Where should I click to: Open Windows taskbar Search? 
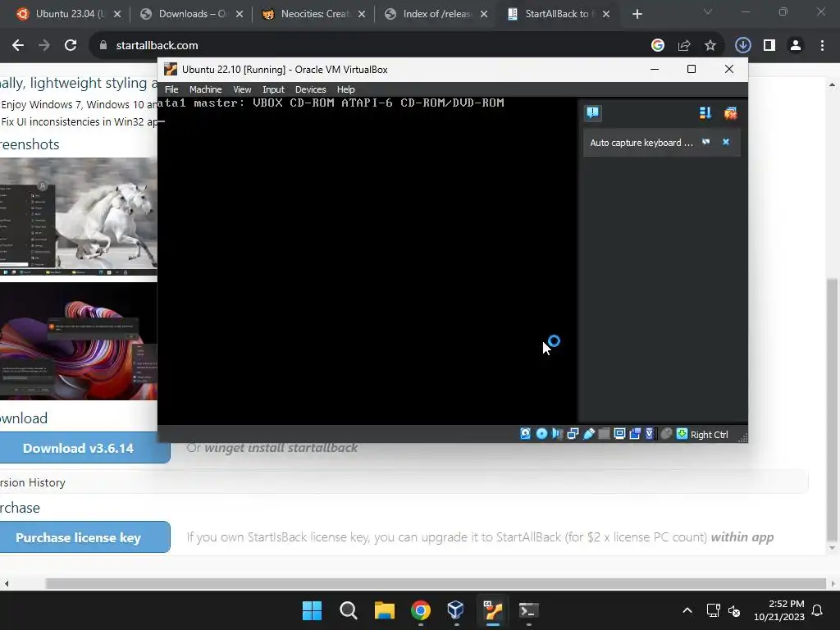(348, 610)
